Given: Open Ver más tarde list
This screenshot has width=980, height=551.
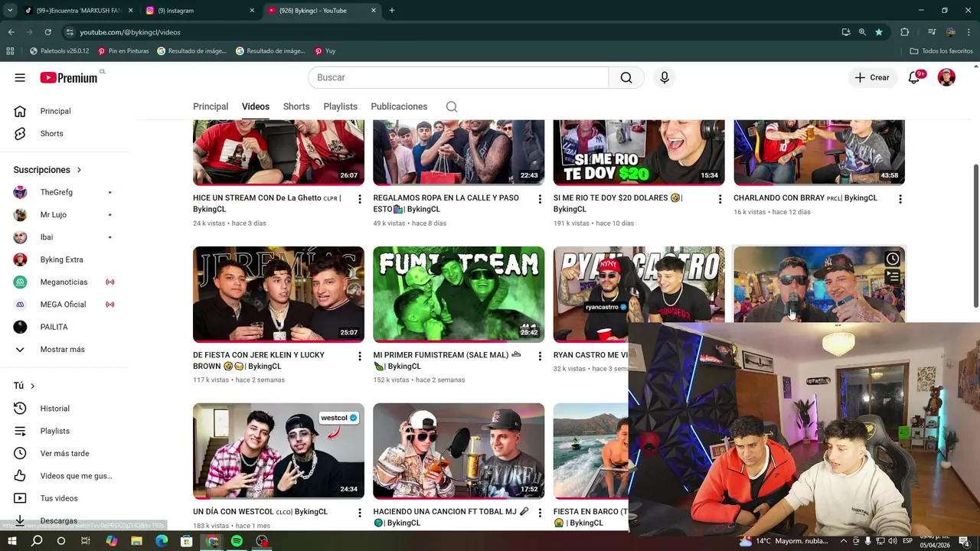Looking at the screenshot, I should pyautogui.click(x=64, y=453).
